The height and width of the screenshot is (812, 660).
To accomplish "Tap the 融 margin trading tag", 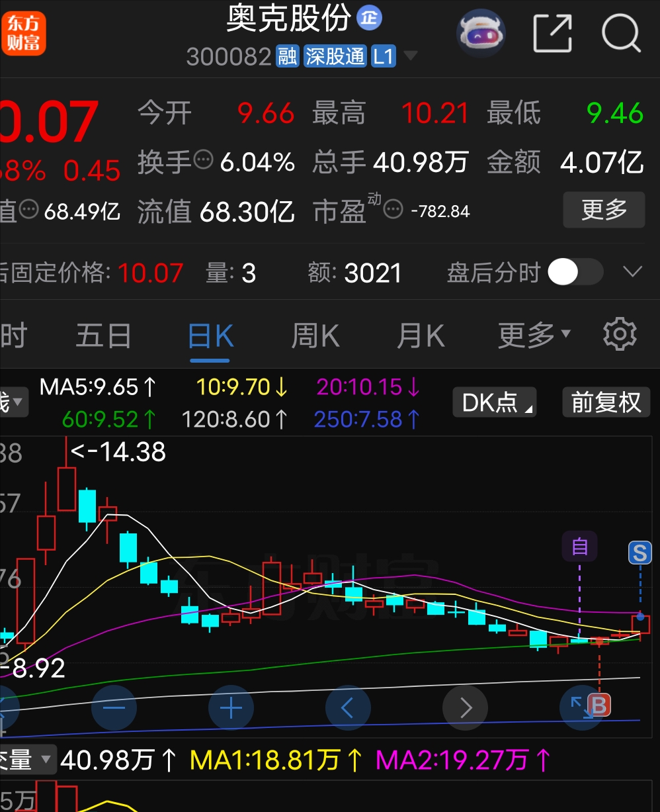I will click(287, 56).
